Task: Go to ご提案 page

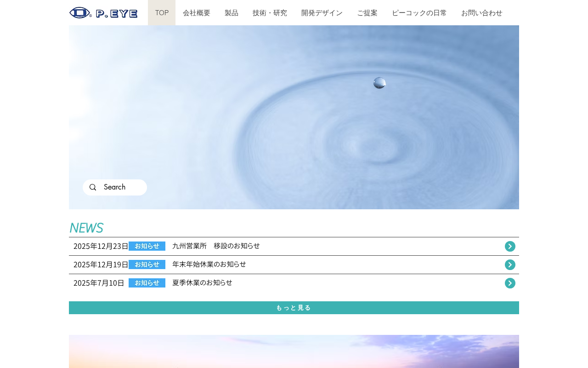Action: pos(367,13)
